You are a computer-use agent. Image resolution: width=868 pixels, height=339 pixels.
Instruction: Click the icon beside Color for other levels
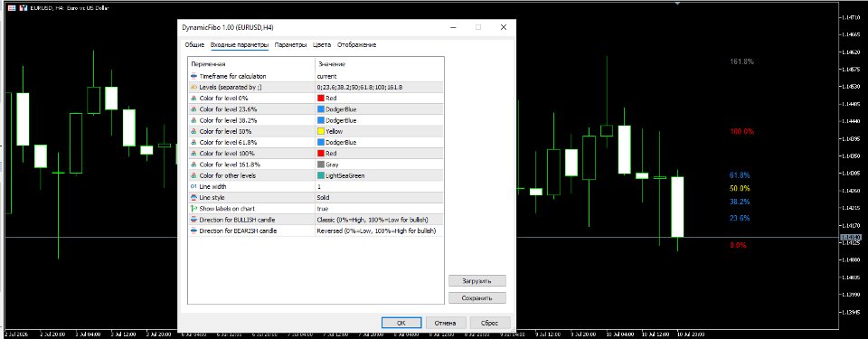193,175
